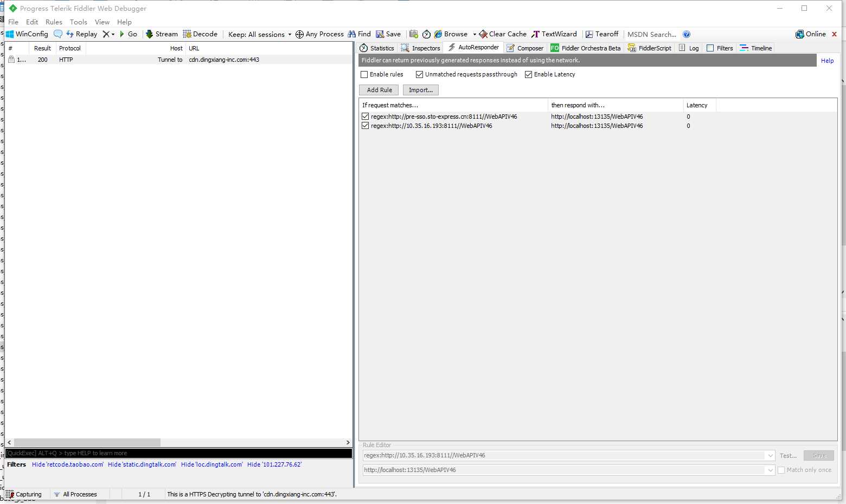Click Hide 'static.dingtalk.com' filter link
The height and width of the screenshot is (504, 846).
tap(142, 464)
